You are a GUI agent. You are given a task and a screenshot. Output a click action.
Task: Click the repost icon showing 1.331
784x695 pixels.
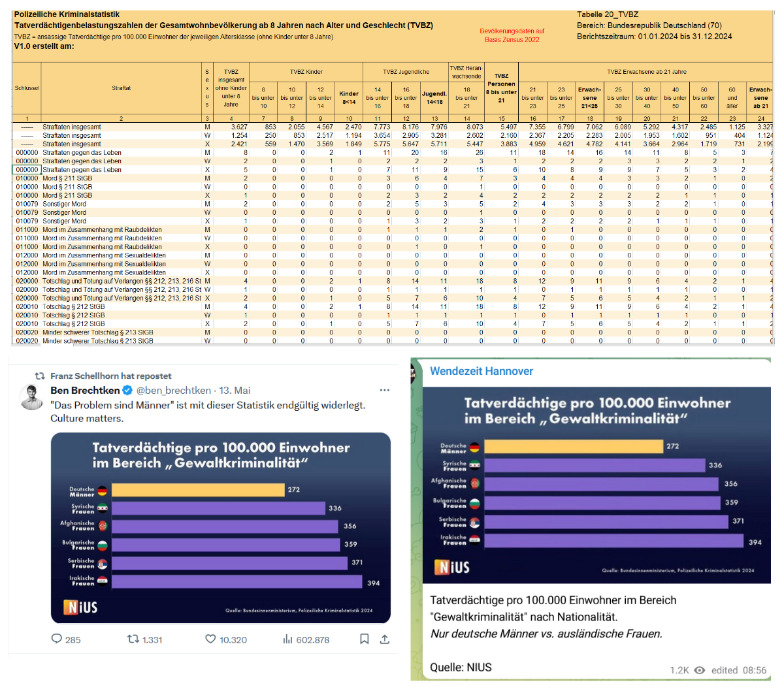pos(133,639)
